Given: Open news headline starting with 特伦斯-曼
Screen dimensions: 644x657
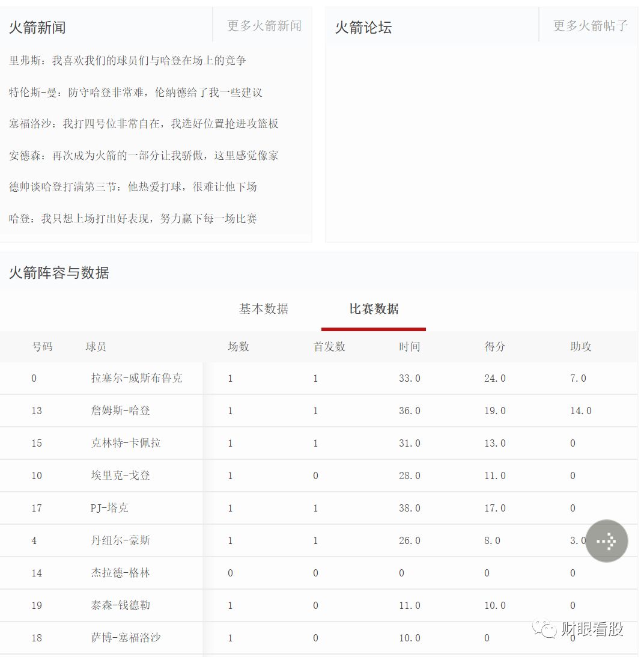Looking at the screenshot, I should click(x=136, y=92).
